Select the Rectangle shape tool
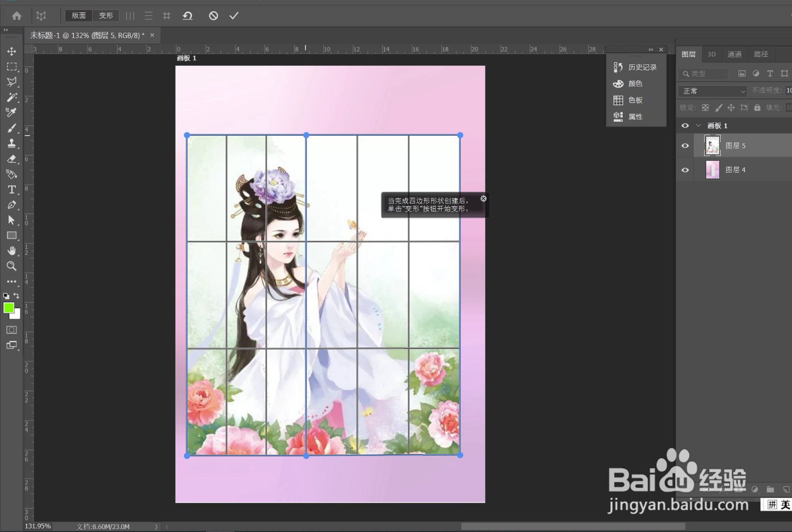Image resolution: width=792 pixels, height=532 pixels. (x=12, y=236)
